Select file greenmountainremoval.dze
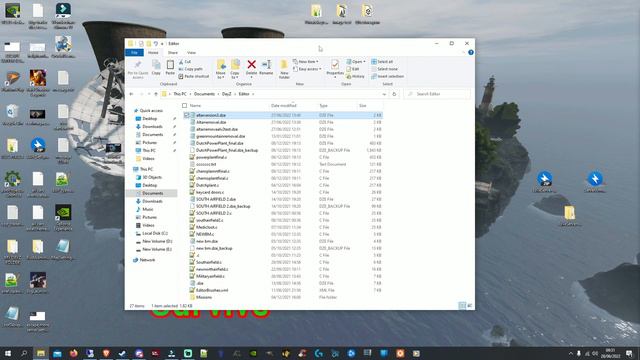This screenshot has width=640, height=360. [220, 136]
